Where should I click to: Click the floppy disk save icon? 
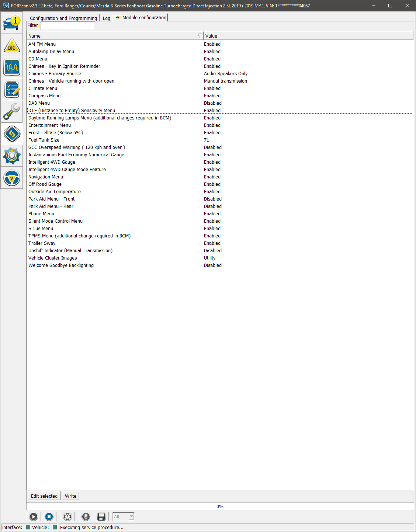[x=101, y=517]
